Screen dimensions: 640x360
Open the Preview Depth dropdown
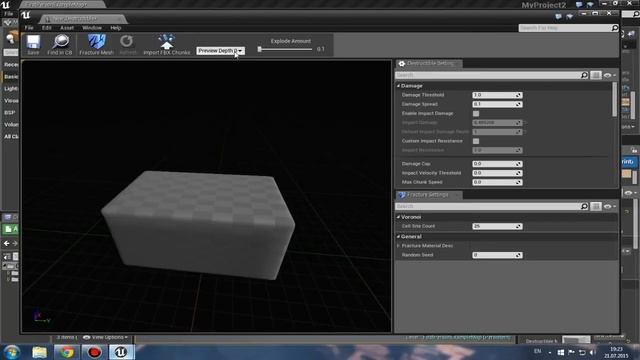[220, 51]
